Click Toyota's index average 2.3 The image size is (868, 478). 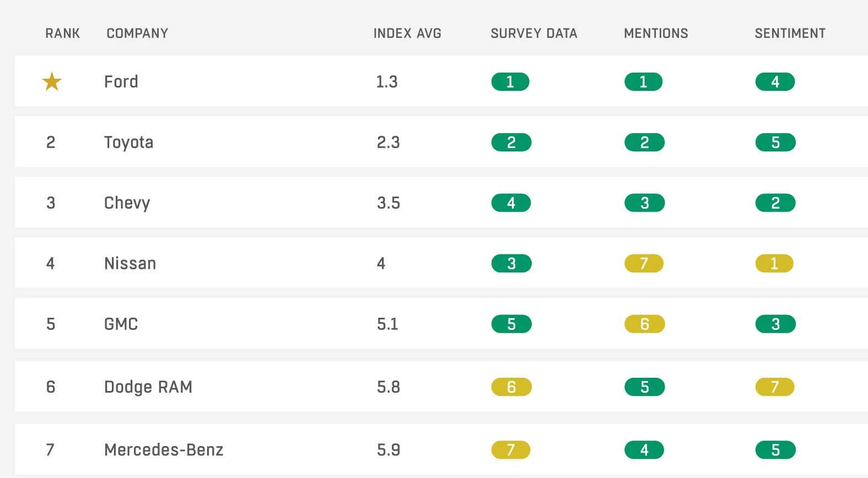click(x=389, y=142)
